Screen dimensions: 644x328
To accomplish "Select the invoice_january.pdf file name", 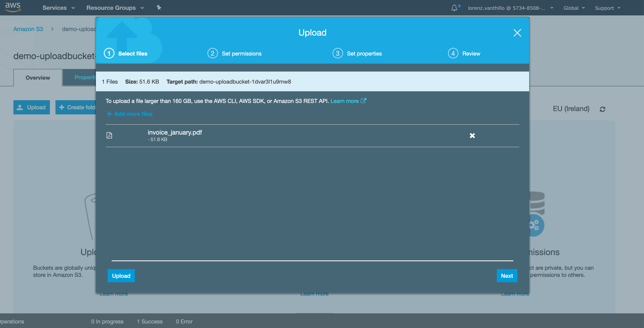I will coord(174,132).
